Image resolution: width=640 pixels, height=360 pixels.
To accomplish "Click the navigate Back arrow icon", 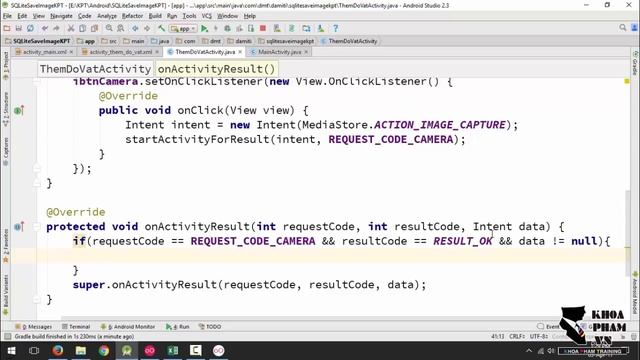I will click(x=135, y=29).
